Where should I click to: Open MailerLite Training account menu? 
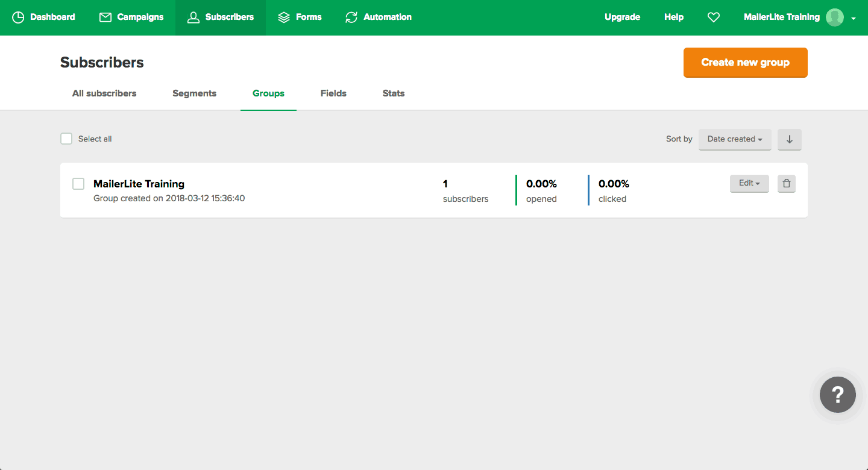click(x=800, y=17)
